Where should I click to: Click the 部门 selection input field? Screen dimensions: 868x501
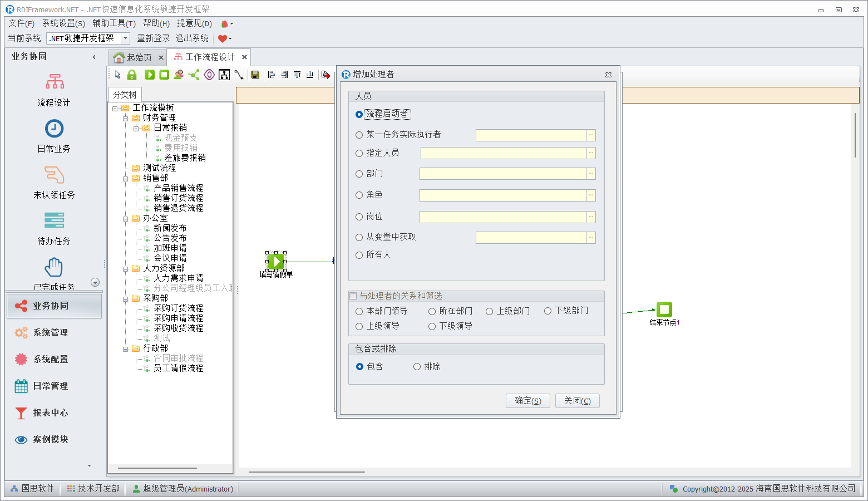tap(503, 174)
